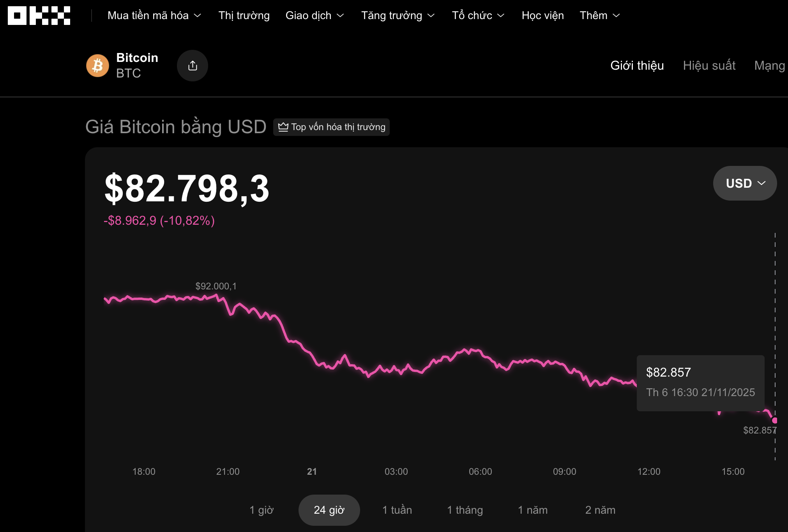The width and height of the screenshot is (788, 532).
Task: Open the share dialog via share icon
Action: (192, 65)
